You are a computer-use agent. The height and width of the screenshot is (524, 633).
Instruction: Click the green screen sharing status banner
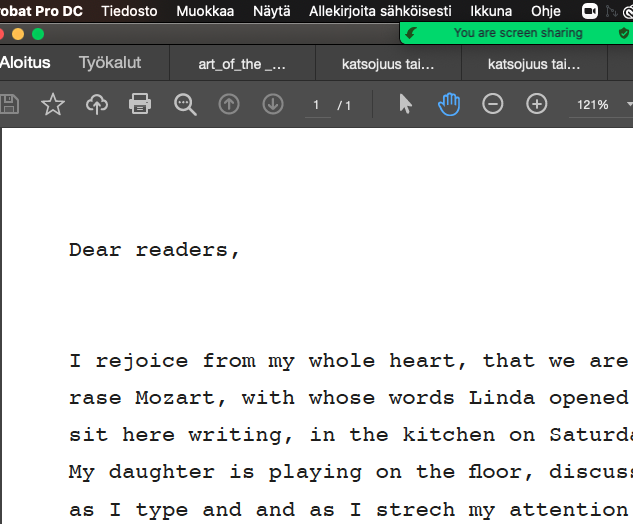(x=516, y=33)
